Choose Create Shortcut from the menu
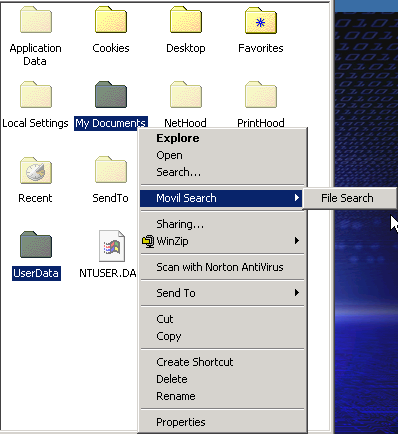The height and width of the screenshot is (434, 398). point(222,362)
